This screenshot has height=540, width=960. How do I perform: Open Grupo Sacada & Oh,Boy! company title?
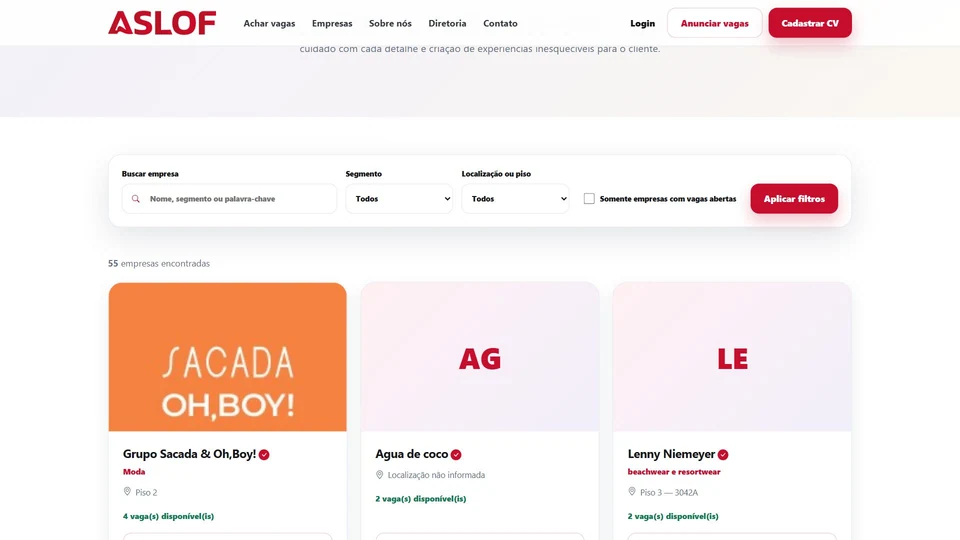[x=189, y=454]
